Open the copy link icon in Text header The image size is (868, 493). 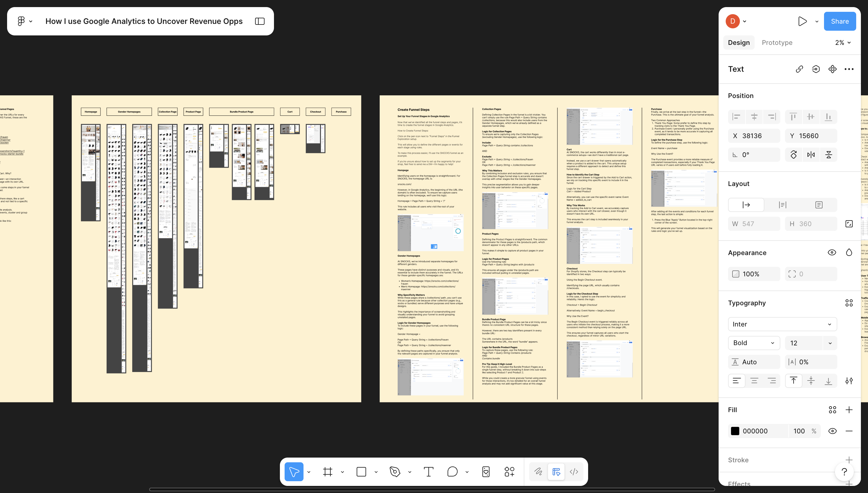799,69
